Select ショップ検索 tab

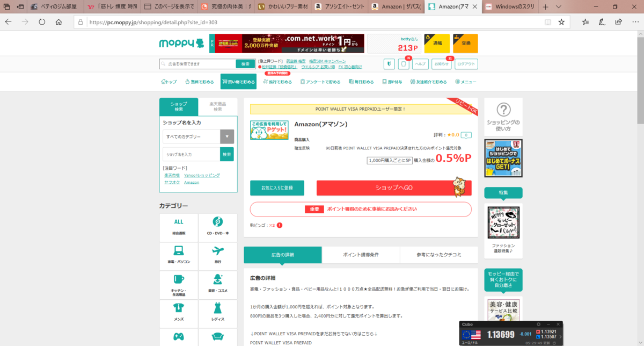(x=179, y=106)
